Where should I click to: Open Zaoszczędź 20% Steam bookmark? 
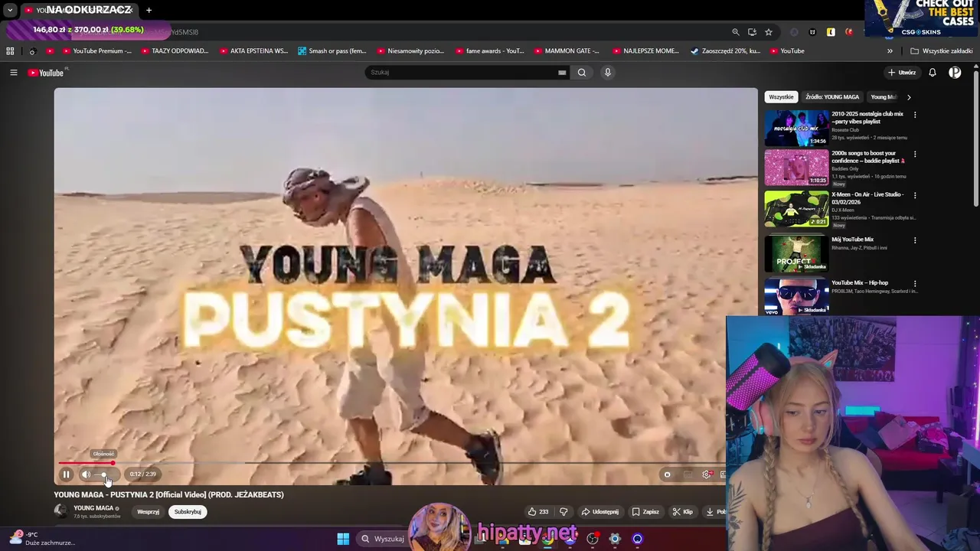[725, 51]
